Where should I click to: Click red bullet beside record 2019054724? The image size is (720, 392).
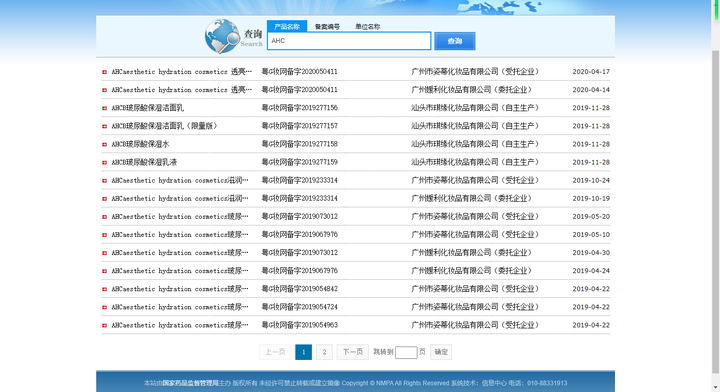[104, 308]
